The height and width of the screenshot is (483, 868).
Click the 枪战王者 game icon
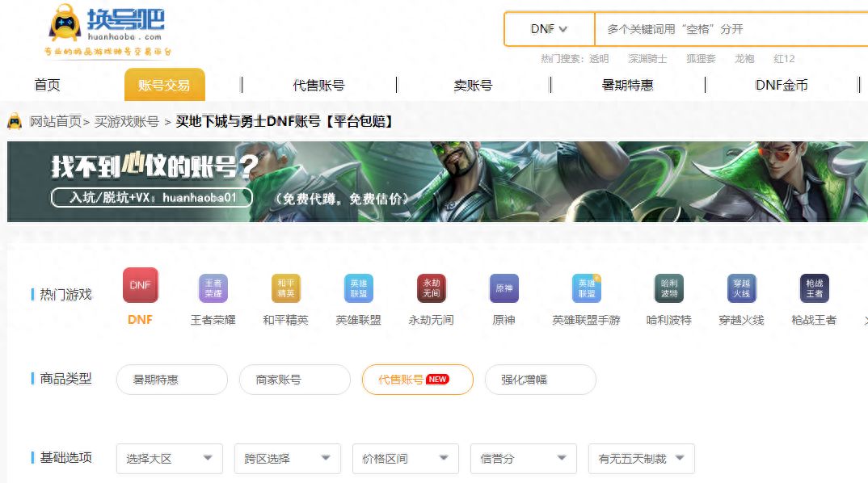pos(813,288)
